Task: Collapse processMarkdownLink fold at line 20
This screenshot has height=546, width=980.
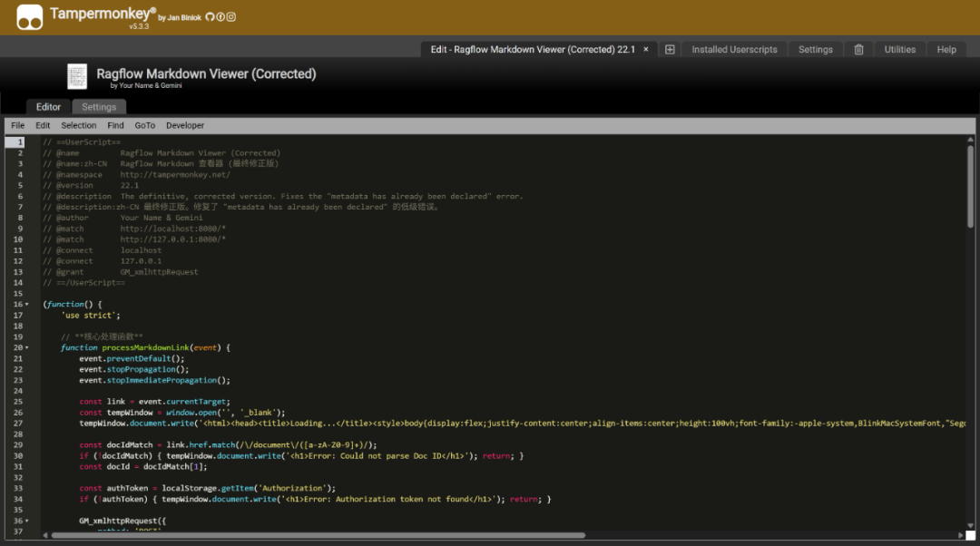Action: click(x=26, y=347)
